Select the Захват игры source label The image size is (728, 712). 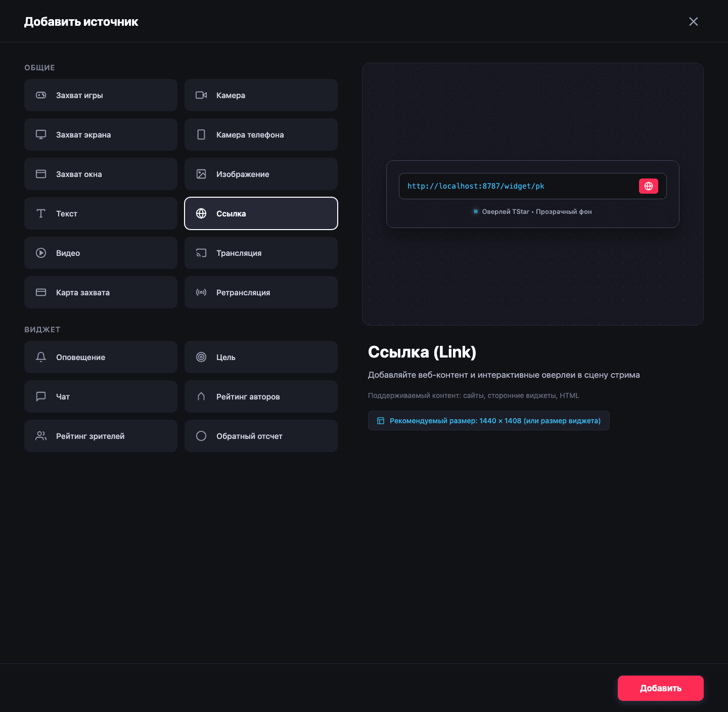coord(79,95)
